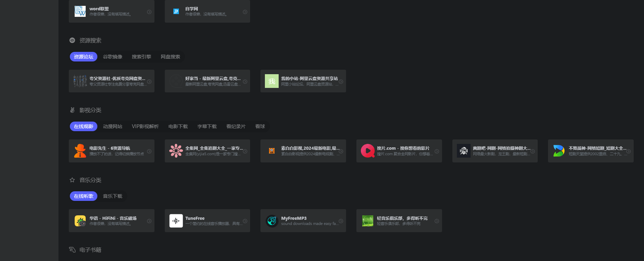The height and width of the screenshot is (261, 644).
Task: Click the arrow icon on 我的小站 card
Action: [341, 81]
